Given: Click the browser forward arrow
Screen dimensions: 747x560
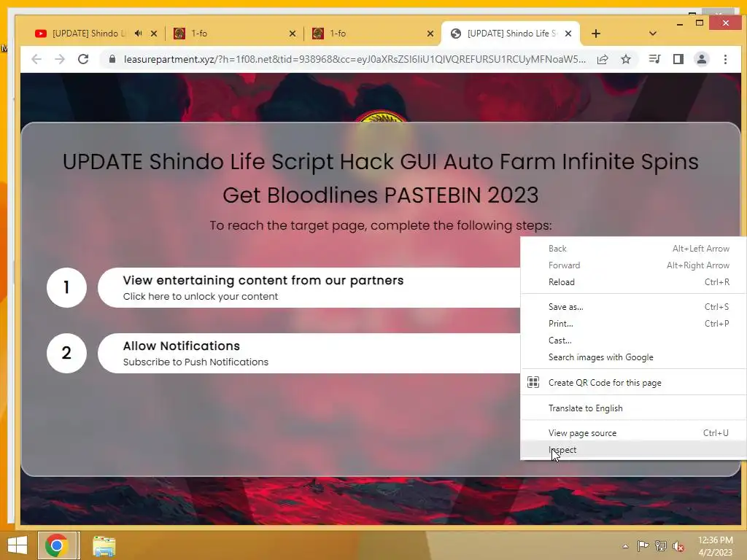Looking at the screenshot, I should (x=60, y=59).
